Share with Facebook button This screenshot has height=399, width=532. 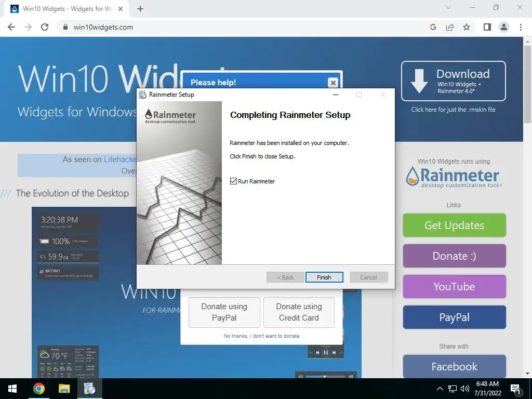point(454,366)
